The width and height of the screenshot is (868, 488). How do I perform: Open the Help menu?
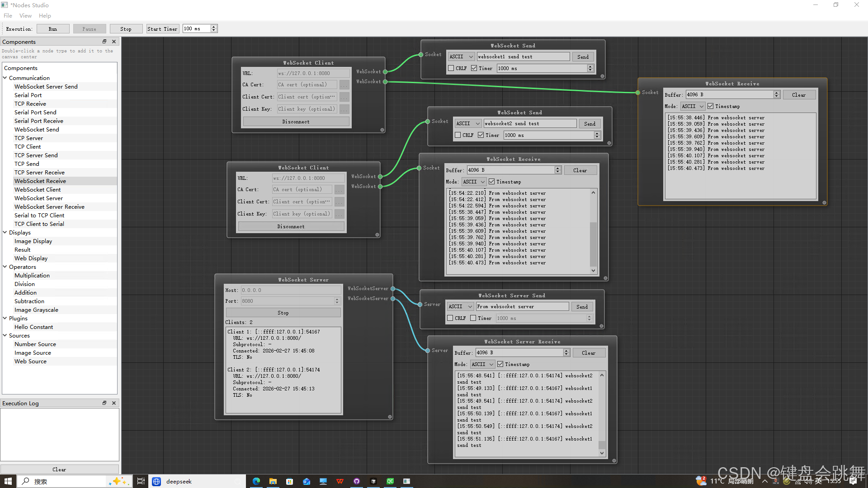[45, 15]
